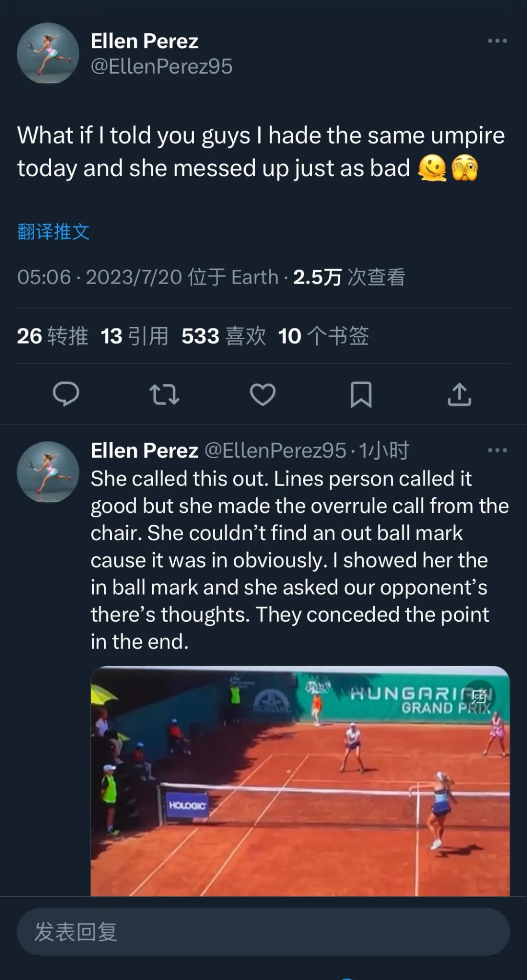Tap the Ellen Perez name in header
This screenshot has height=980, width=527.
tap(144, 41)
